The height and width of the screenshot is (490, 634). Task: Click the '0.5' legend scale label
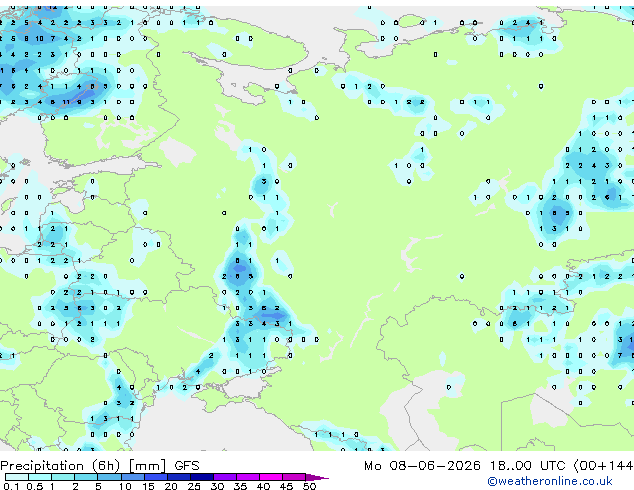[x=35, y=486]
